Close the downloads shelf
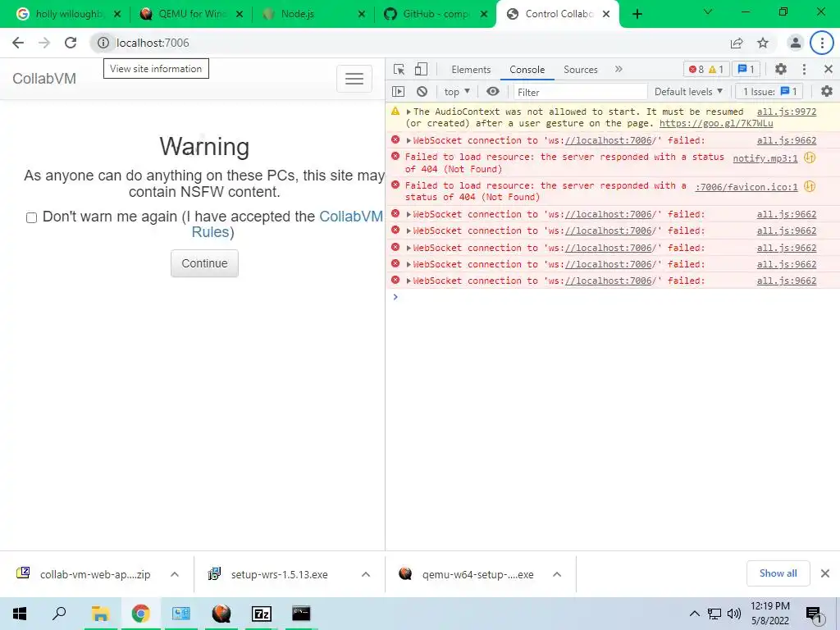 pos(825,573)
